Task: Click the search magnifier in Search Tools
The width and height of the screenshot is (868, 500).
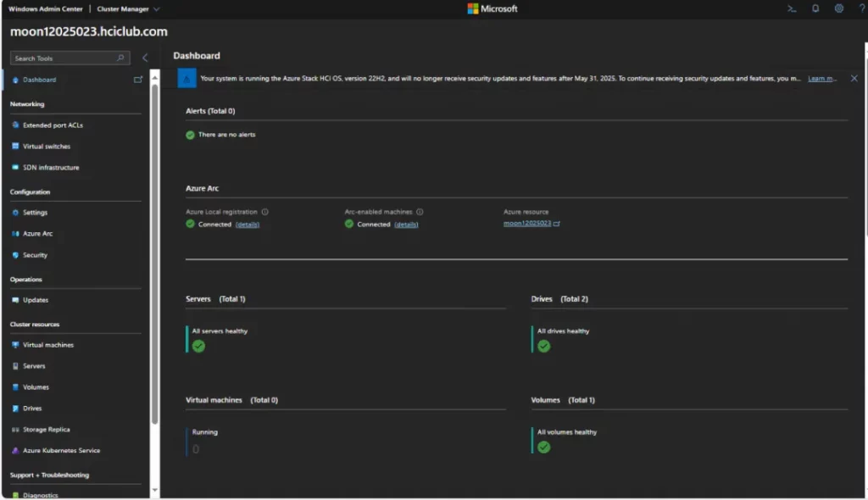Action: click(120, 58)
